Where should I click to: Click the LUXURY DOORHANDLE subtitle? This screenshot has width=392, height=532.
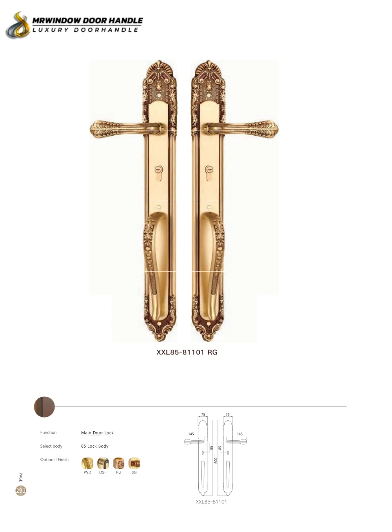[x=85, y=30]
